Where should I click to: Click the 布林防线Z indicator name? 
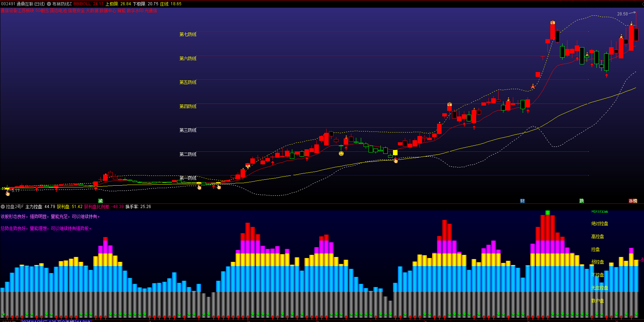pyautogui.click(x=62, y=4)
